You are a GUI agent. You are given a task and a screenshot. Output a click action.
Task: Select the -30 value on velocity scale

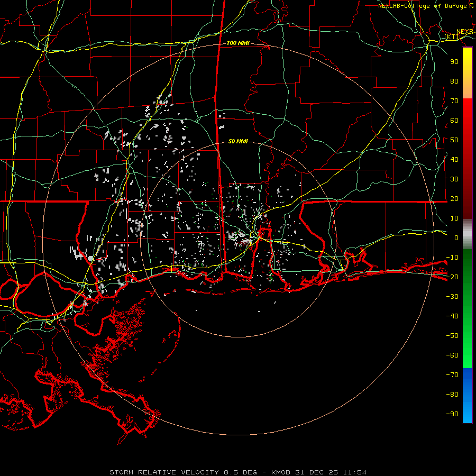(452, 297)
